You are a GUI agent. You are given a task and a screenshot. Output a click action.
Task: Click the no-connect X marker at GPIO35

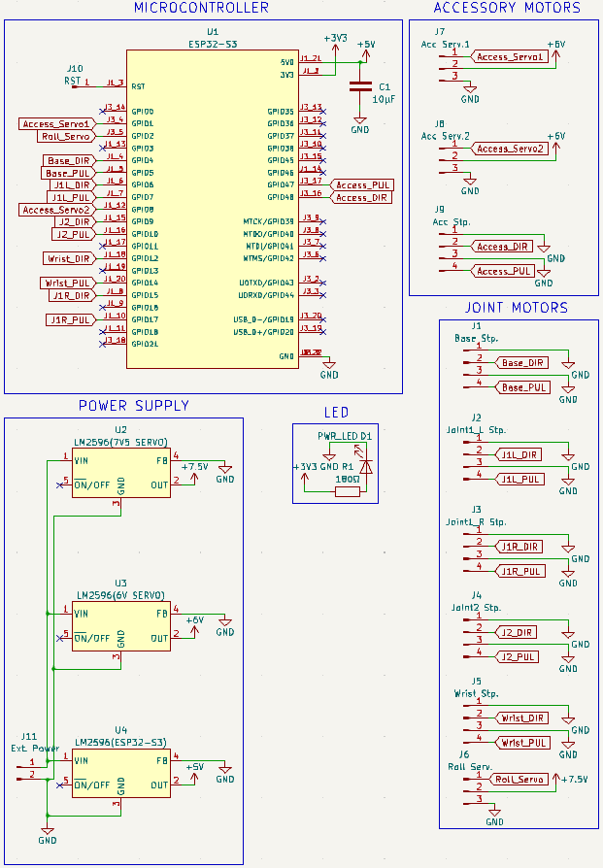(322, 112)
